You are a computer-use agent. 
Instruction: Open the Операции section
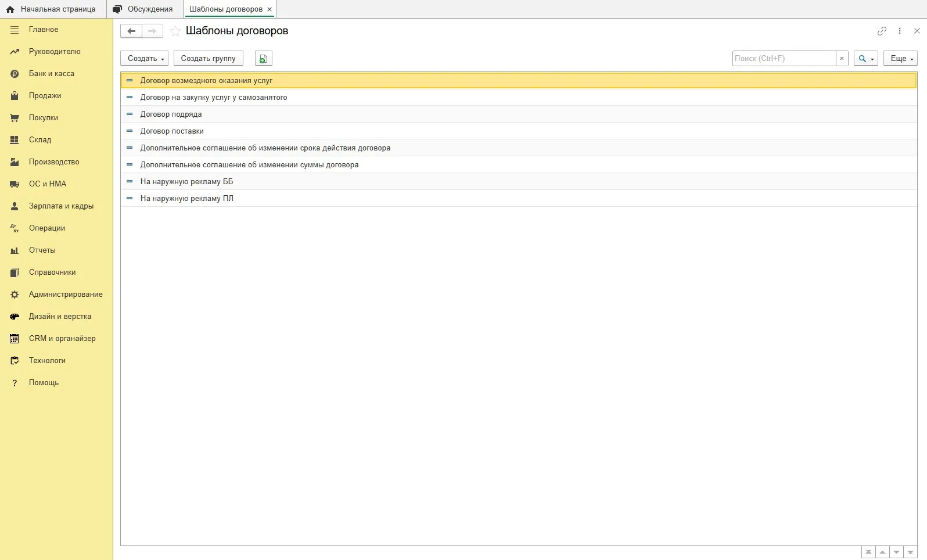click(56, 228)
